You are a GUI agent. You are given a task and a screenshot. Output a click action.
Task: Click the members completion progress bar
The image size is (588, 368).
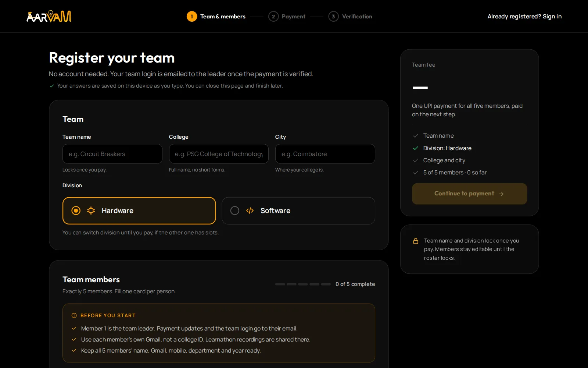point(303,284)
